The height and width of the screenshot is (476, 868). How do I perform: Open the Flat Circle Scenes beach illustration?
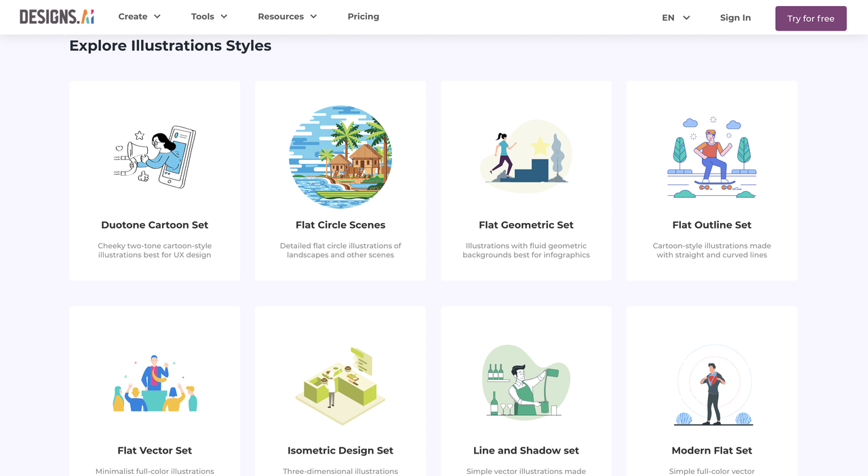tap(340, 157)
